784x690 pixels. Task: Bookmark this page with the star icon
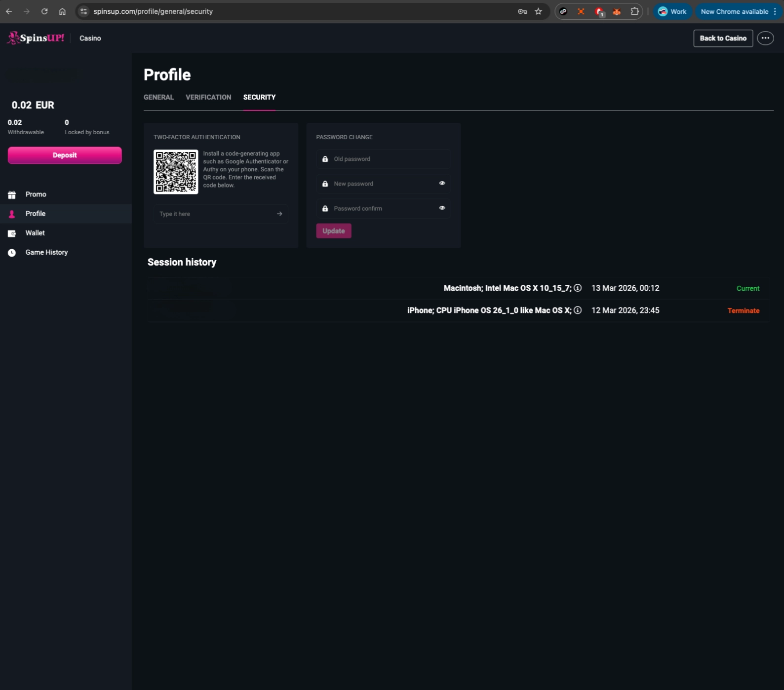tap(539, 11)
